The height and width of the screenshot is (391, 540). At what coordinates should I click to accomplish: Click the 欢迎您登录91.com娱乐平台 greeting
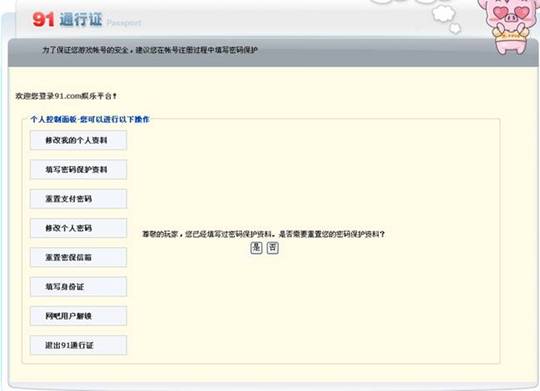tap(66, 96)
